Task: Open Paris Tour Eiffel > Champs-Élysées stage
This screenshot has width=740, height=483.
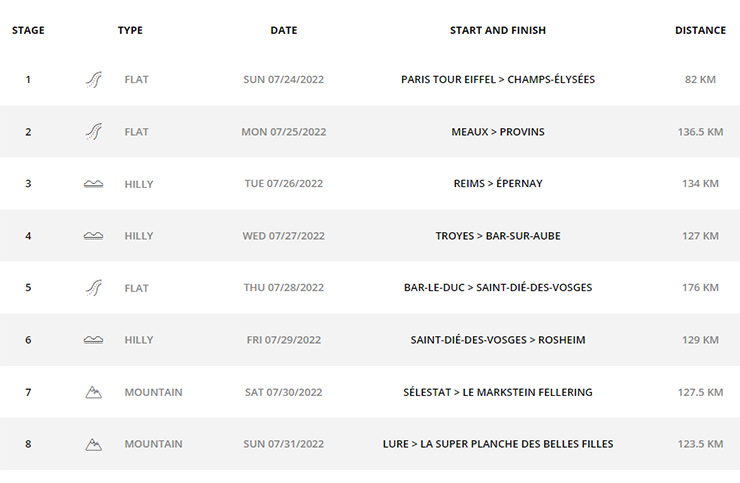Action: tap(498, 79)
